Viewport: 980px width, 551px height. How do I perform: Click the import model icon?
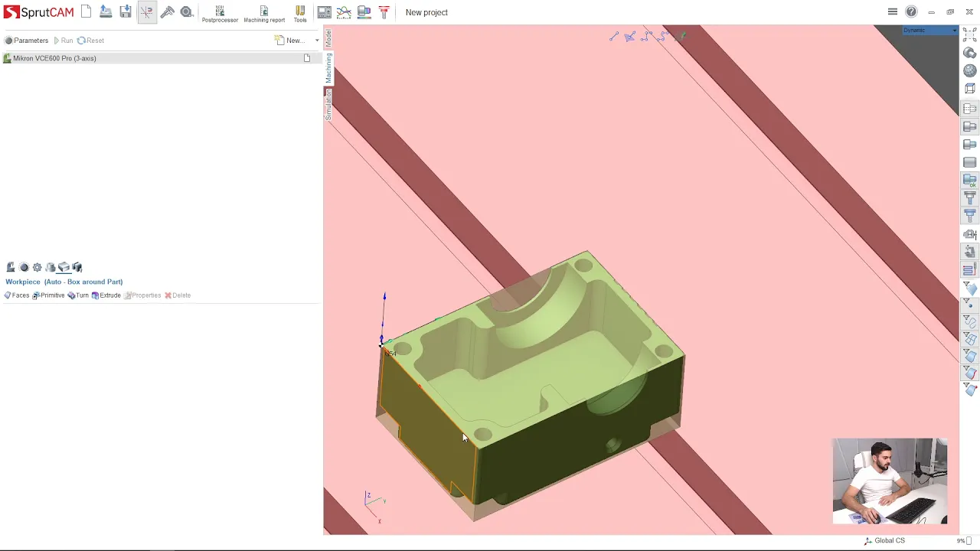point(106,11)
